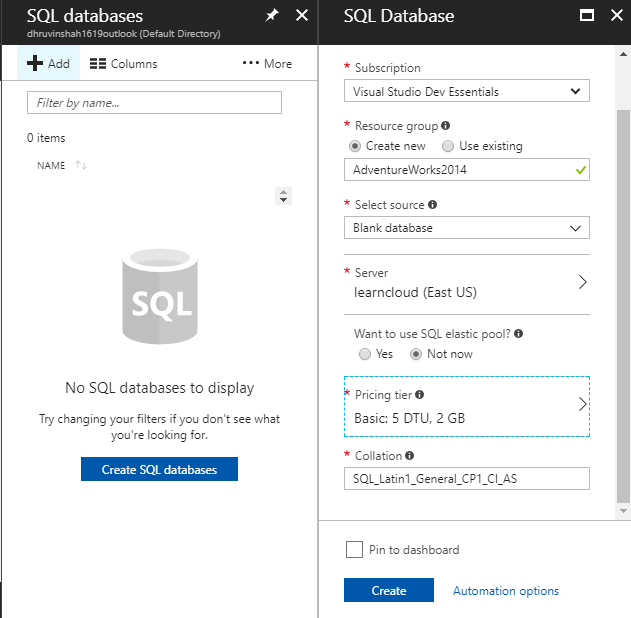The height and width of the screenshot is (618, 631).
Task: Click the Resource group info icon
Action: pyautogui.click(x=445, y=126)
